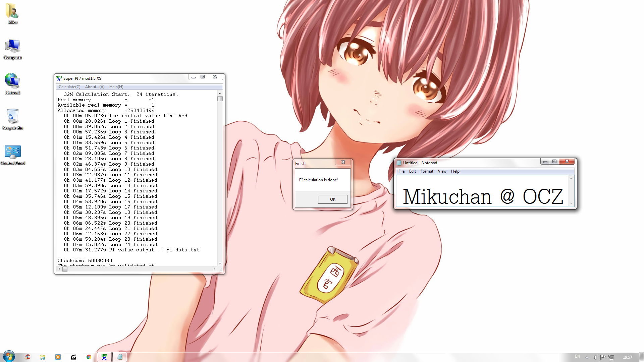Click the 'Checksum: 6003C080' line
This screenshot has height=362, width=644.
[x=85, y=260]
